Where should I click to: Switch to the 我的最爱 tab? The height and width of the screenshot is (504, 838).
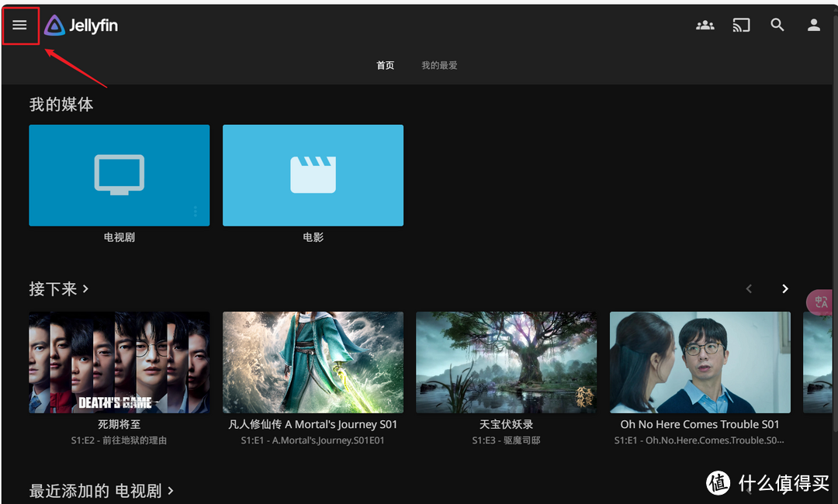click(439, 66)
